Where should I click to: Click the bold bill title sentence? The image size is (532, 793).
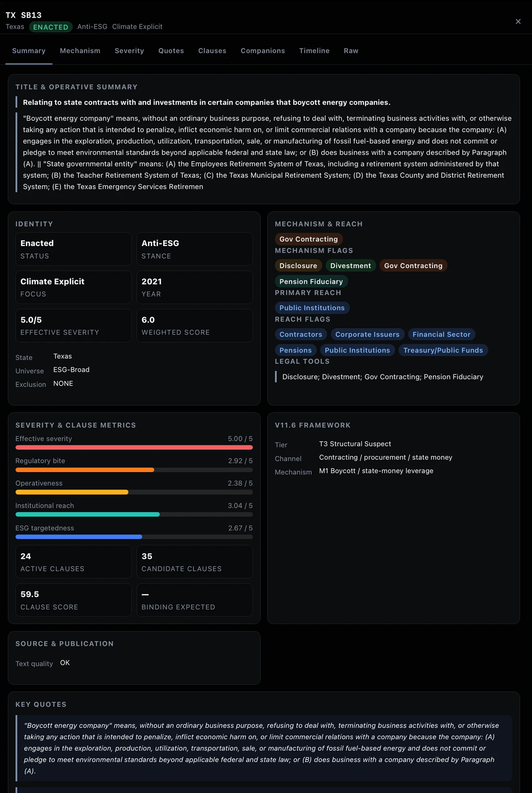click(x=207, y=102)
